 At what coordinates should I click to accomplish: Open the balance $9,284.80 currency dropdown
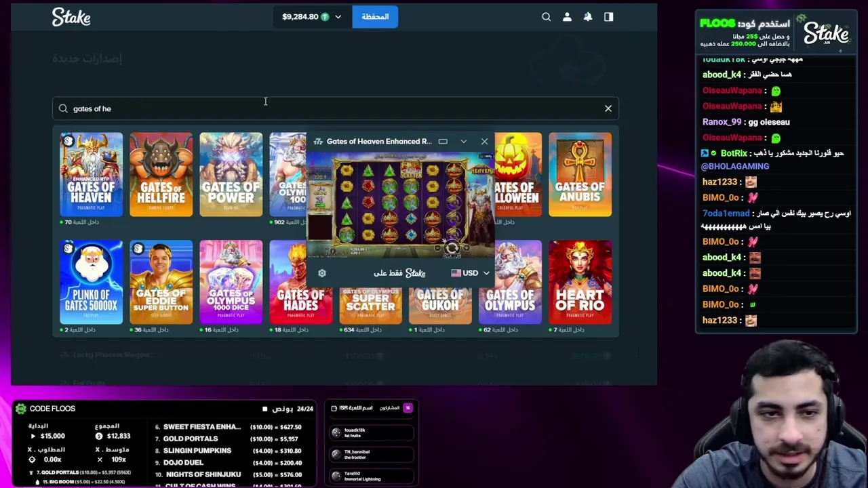[312, 17]
